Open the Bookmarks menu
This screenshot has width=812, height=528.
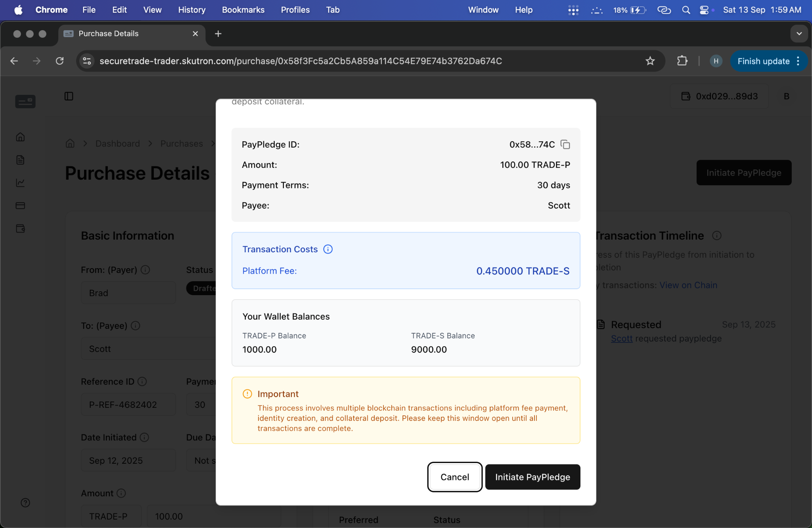pyautogui.click(x=243, y=10)
